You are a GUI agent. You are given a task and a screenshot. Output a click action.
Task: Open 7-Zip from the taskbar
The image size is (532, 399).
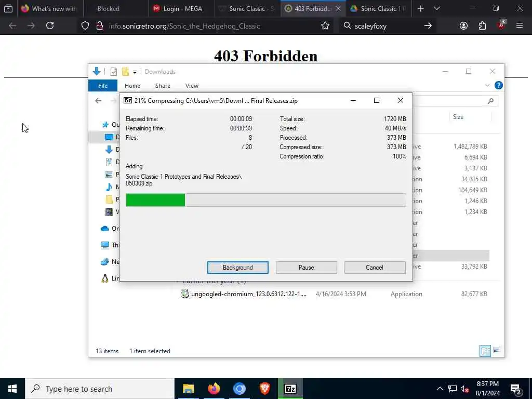290,389
